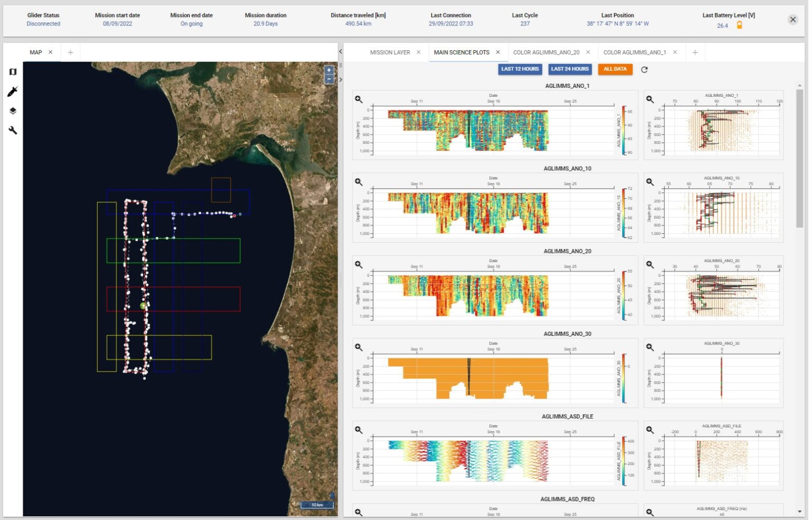Show LAST 24 HOURS of data

tap(569, 69)
